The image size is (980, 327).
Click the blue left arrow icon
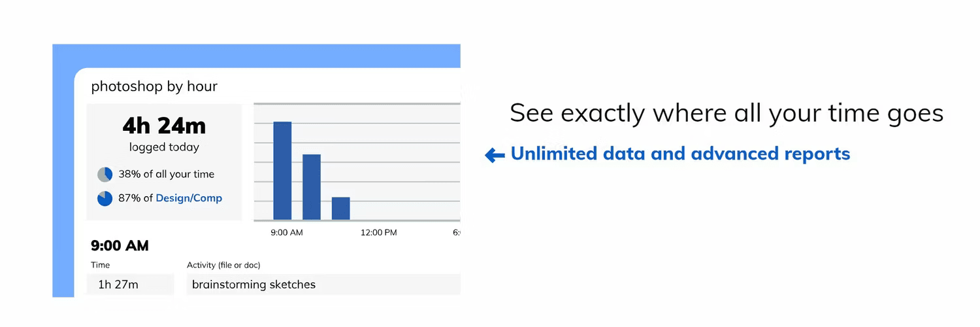point(495,155)
